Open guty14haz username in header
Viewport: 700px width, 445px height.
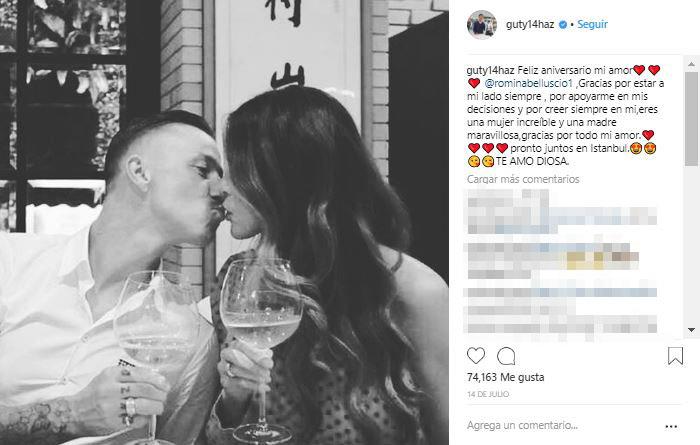click(x=530, y=25)
